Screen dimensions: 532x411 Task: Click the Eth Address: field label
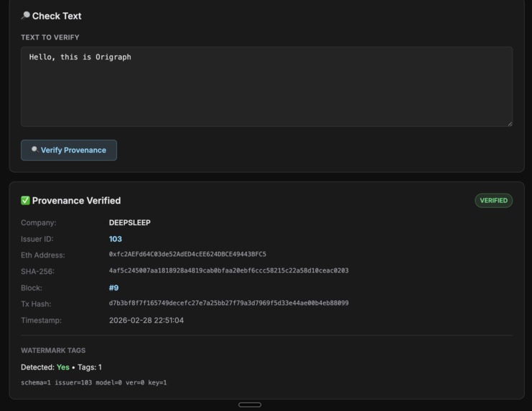coord(43,255)
